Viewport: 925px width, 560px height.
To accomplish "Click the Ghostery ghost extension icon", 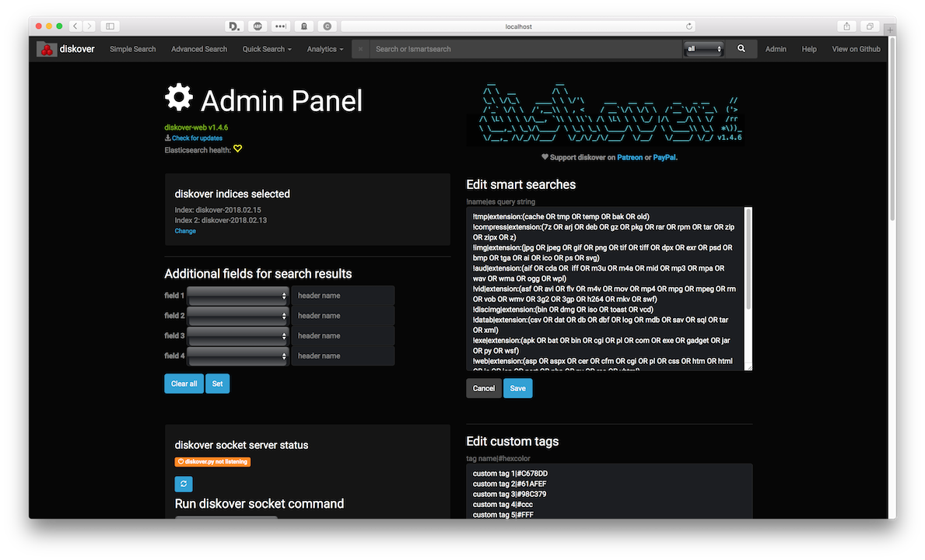I will tap(304, 26).
